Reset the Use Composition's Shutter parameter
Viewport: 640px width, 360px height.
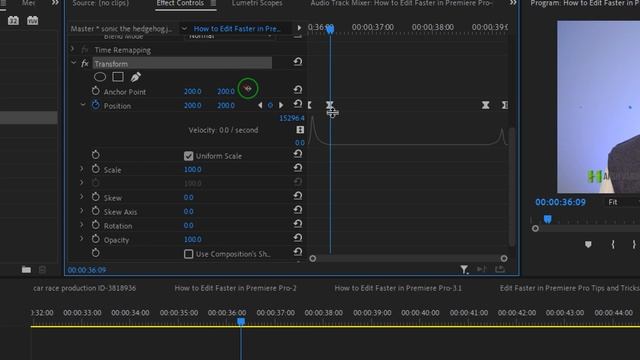point(298,251)
